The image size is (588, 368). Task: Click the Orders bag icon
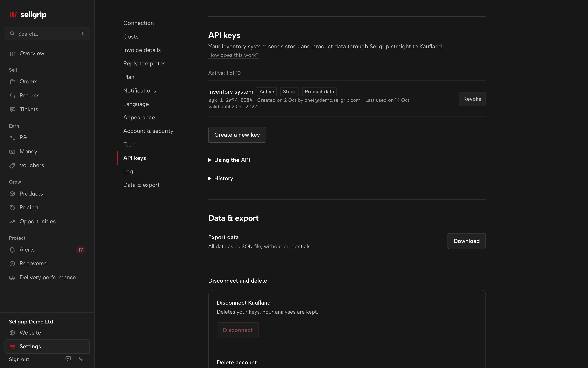coord(12,82)
